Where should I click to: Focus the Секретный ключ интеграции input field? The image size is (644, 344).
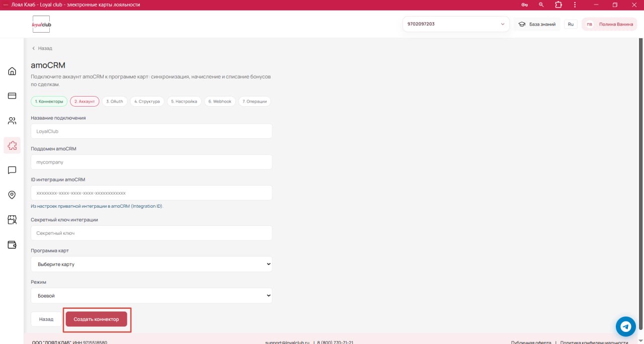151,233
